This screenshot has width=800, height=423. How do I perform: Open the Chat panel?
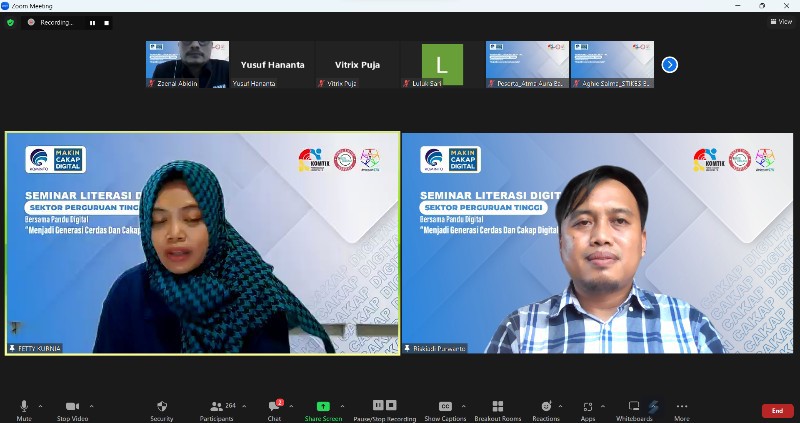coord(274,408)
